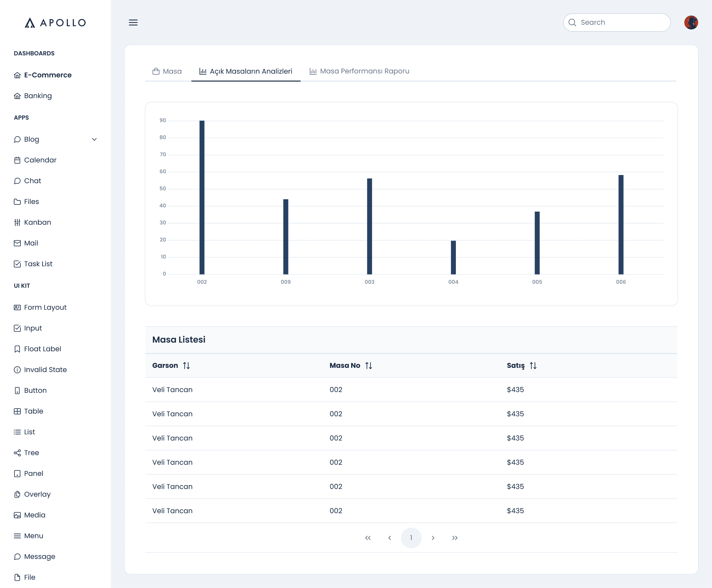Click the Apollo logo
The image size is (712, 588).
[x=55, y=23]
